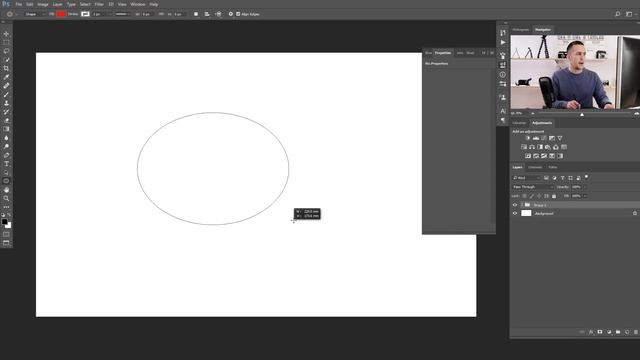This screenshot has width=640, height=360.
Task: Select the Brush tool
Action: [x=6, y=94]
